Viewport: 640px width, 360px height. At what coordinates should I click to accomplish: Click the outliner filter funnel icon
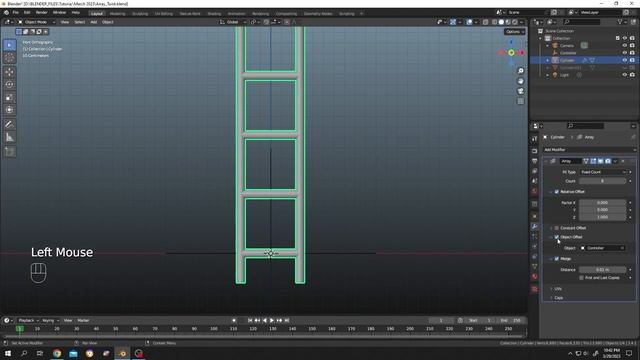(620, 22)
